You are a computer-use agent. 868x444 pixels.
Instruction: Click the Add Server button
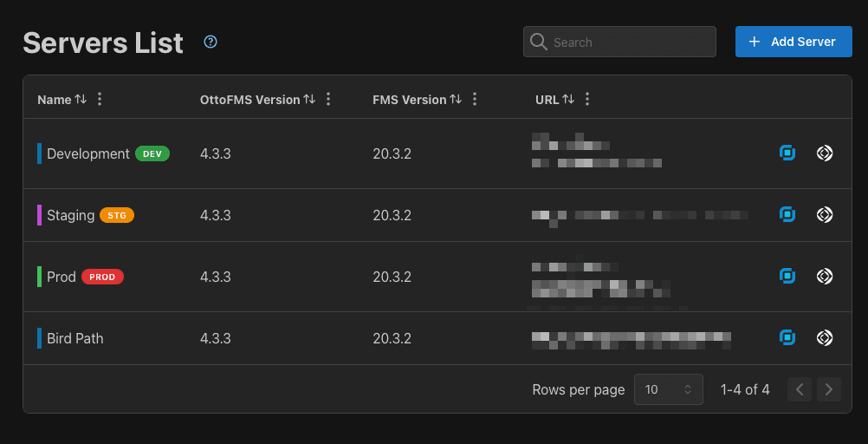(x=793, y=42)
